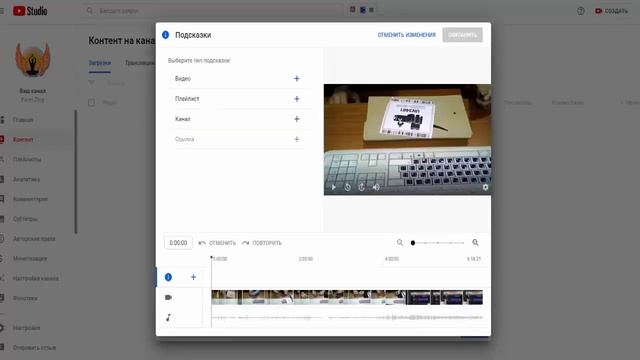Open Настройка канала in the sidebar
This screenshot has width=640, height=360.
36,278
